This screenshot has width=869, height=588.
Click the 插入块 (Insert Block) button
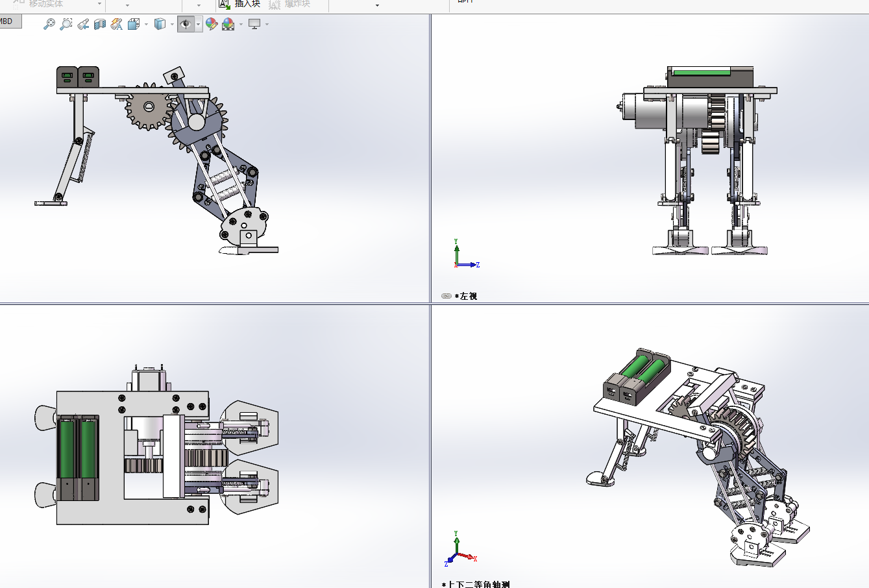pos(240,4)
